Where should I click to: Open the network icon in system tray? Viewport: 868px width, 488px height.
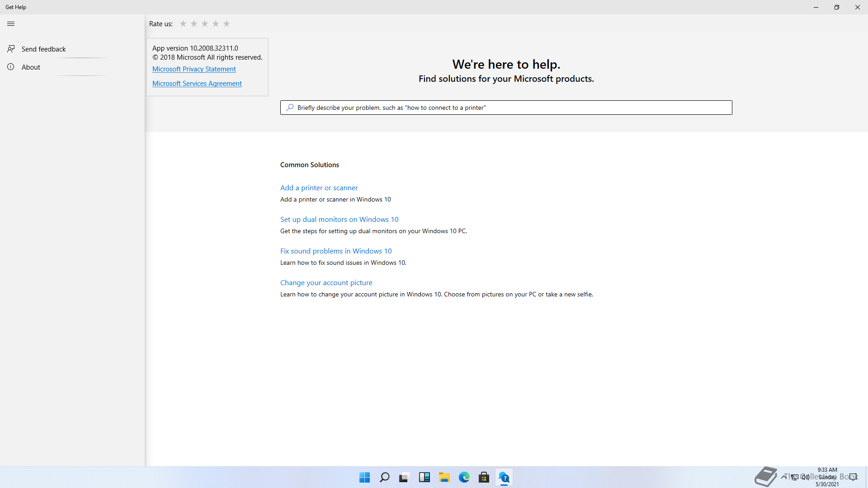click(x=794, y=477)
